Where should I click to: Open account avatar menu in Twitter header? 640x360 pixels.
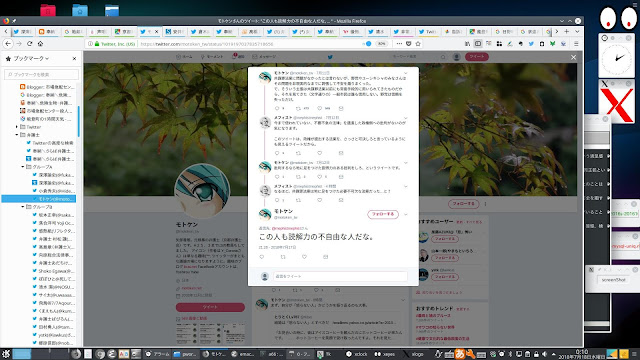(x=457, y=57)
